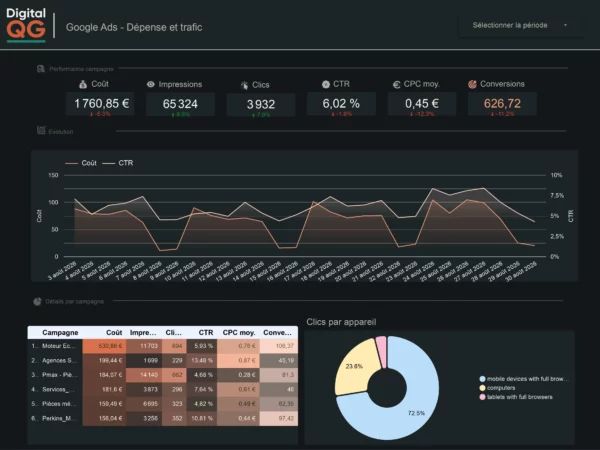Sort table by Conve... column header
Viewport: 600px width, 450px height.
click(277, 333)
